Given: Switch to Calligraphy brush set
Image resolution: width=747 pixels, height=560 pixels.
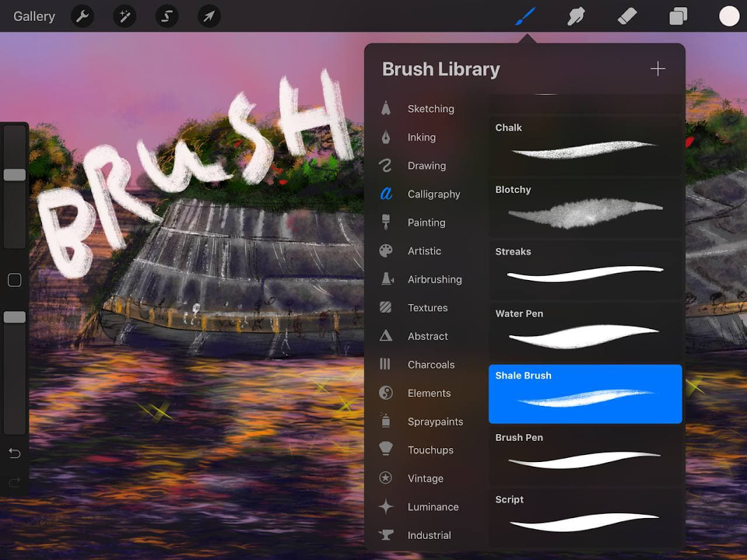Looking at the screenshot, I should (434, 195).
